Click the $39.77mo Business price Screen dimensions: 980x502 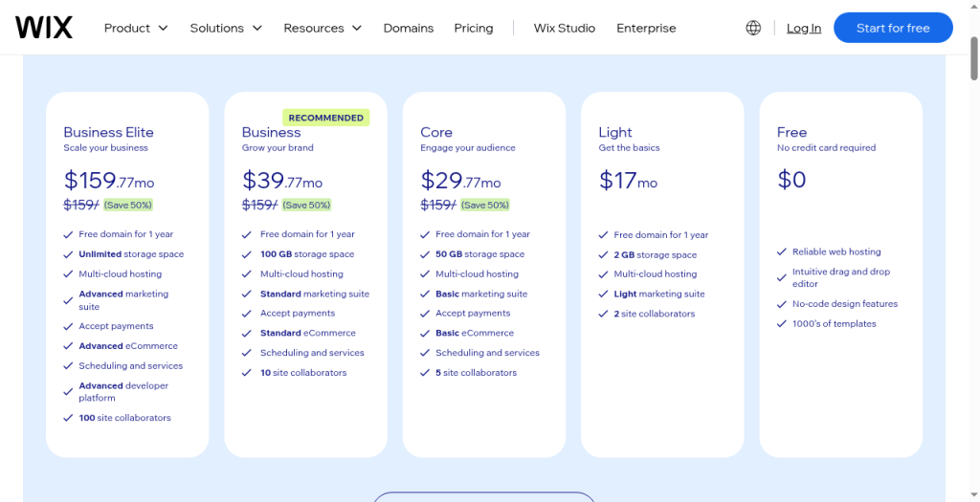[x=282, y=180]
